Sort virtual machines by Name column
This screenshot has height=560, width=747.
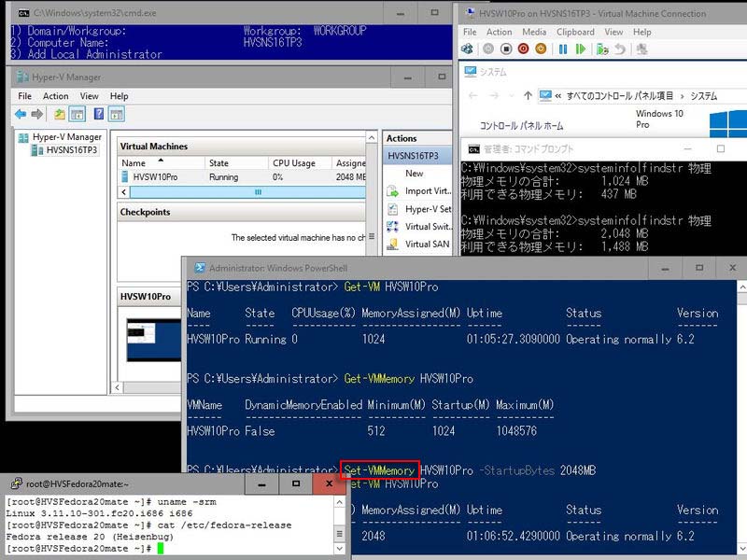coord(161,162)
